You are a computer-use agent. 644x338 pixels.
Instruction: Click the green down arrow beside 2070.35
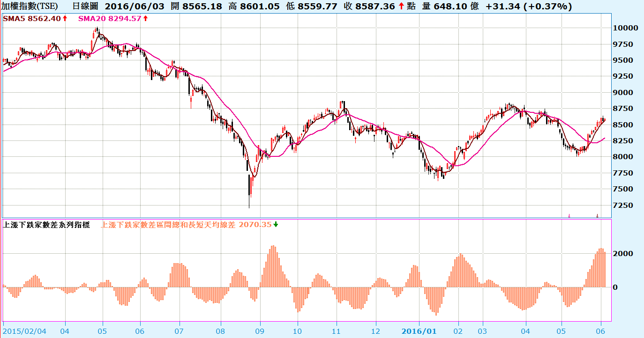click(276, 224)
